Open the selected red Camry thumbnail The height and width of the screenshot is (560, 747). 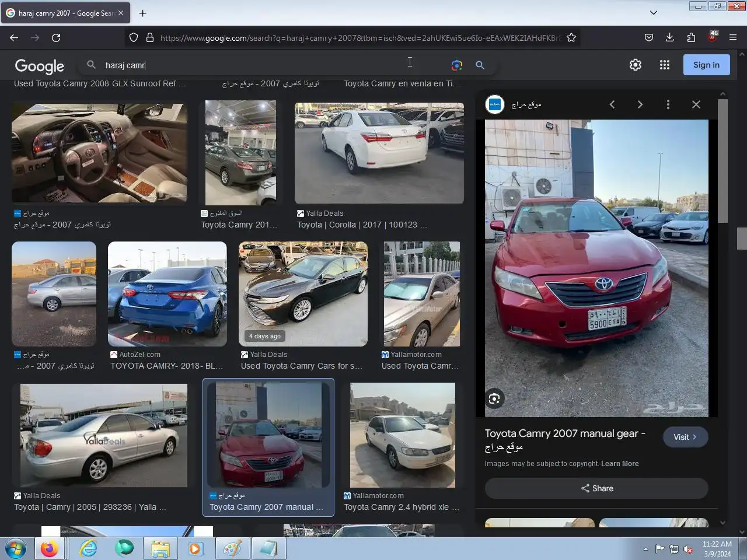pyautogui.click(x=268, y=435)
